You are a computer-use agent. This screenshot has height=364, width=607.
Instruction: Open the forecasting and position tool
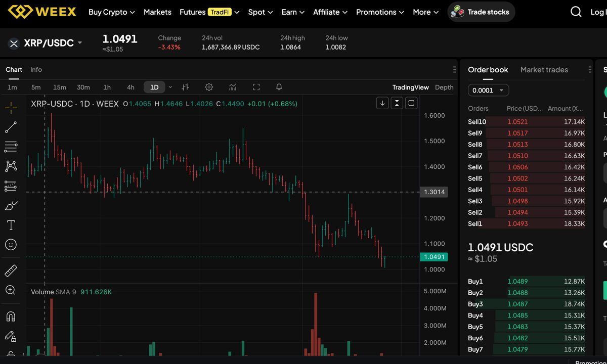click(x=11, y=186)
